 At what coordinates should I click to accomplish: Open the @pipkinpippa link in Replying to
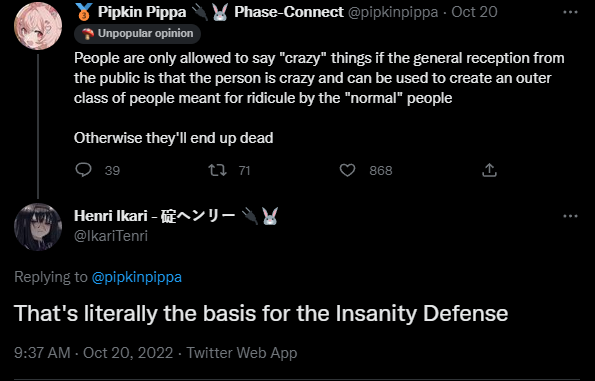click(x=137, y=277)
